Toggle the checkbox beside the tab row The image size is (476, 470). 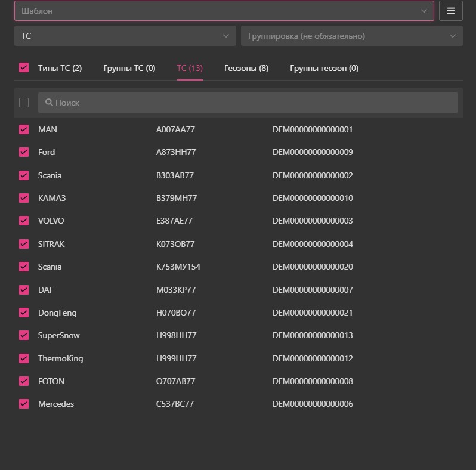coord(24,68)
